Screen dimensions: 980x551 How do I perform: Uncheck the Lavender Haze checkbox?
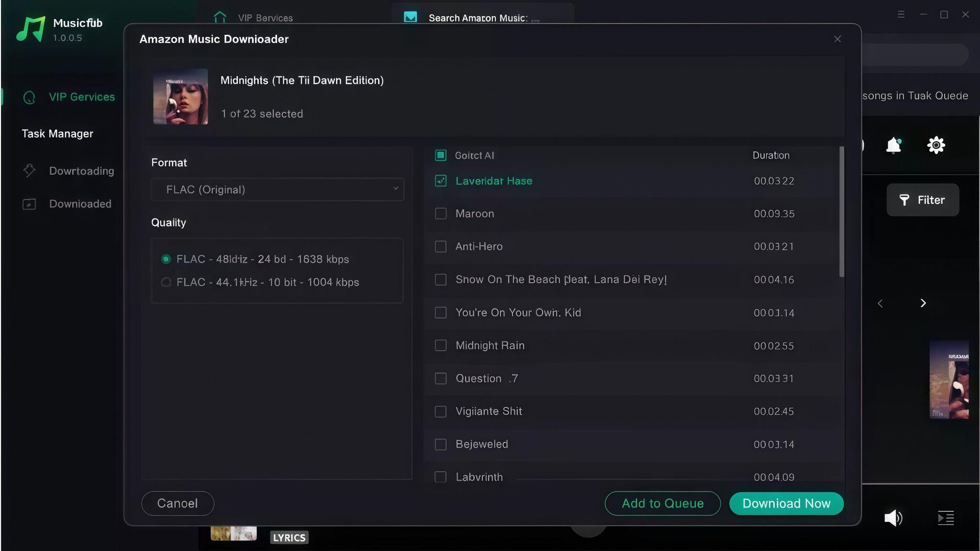441,181
